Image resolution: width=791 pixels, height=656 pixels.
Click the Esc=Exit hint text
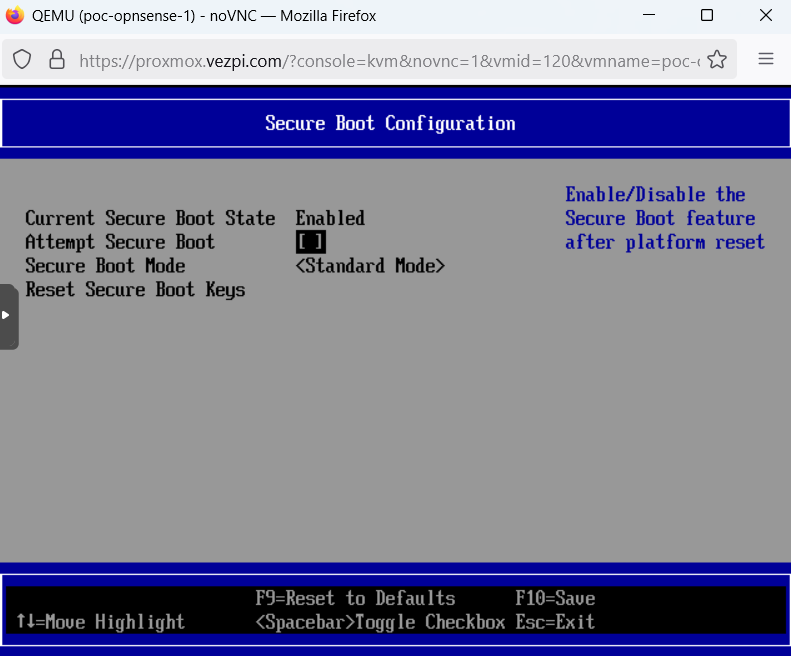point(555,622)
